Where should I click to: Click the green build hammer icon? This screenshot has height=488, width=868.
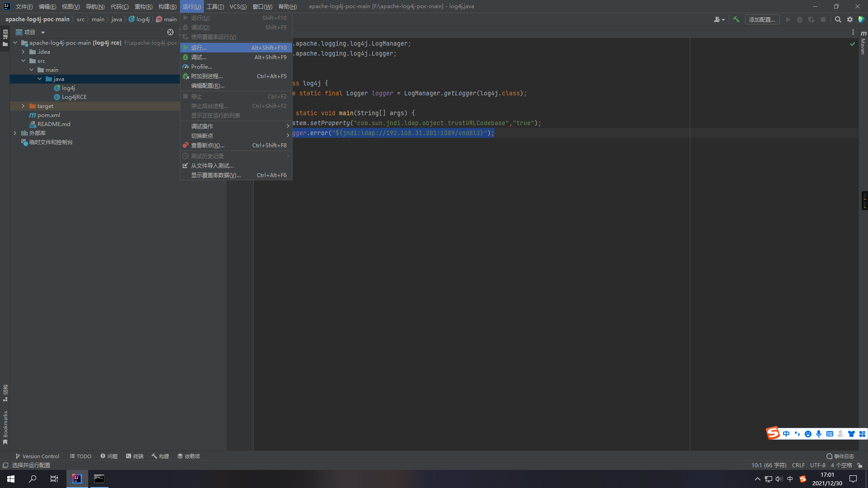coord(736,19)
